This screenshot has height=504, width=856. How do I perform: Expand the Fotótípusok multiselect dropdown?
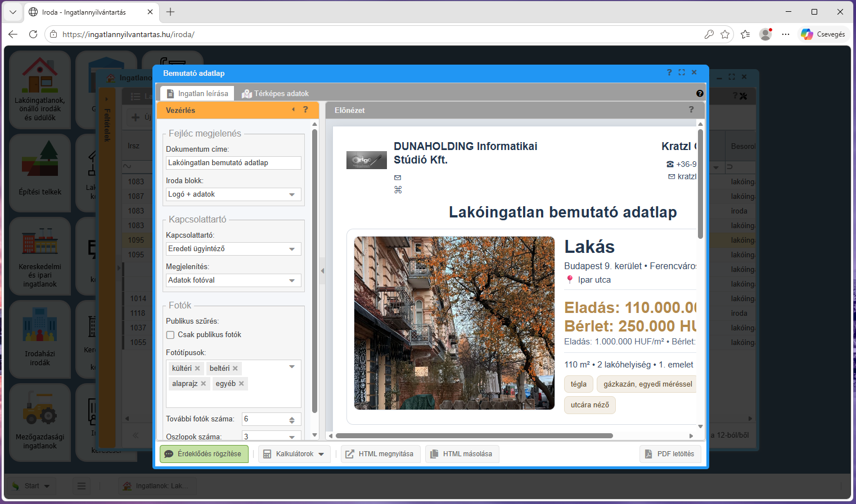tap(292, 367)
